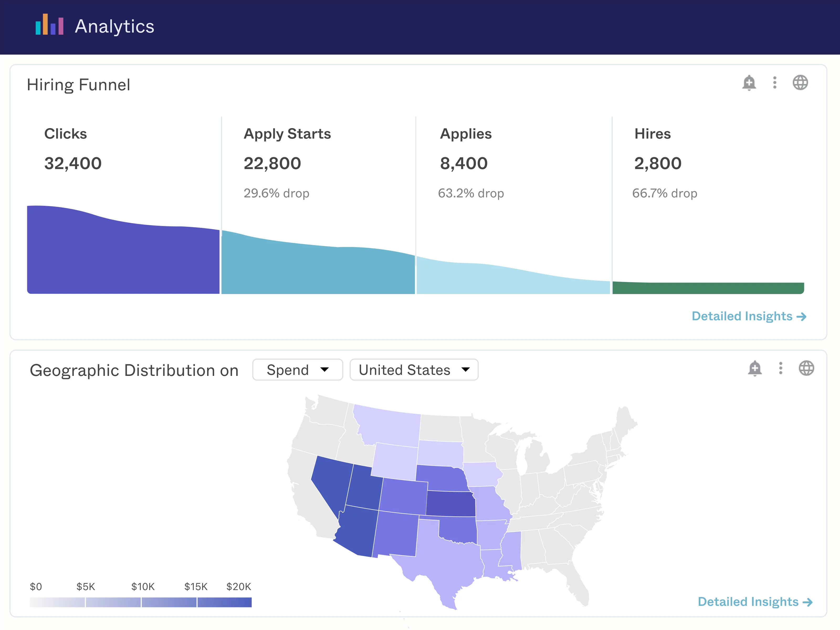The height and width of the screenshot is (630, 840).
Task: Select Kansas on the spend map
Action: pos(451,503)
